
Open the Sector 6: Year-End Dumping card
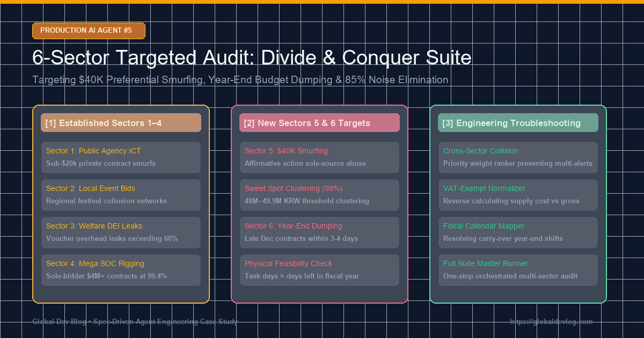coord(319,232)
